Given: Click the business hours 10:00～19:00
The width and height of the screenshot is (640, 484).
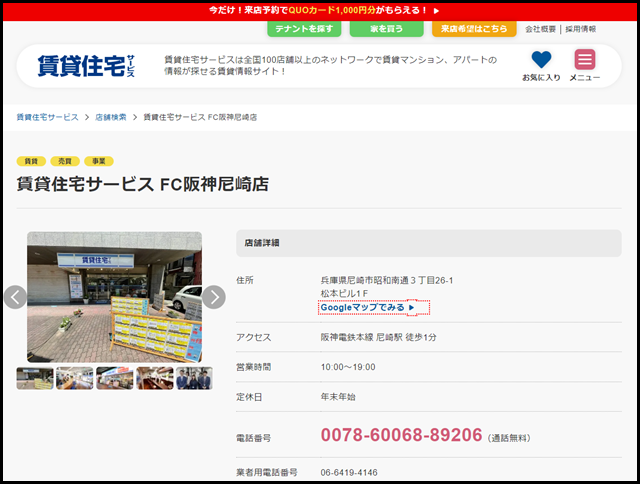Looking at the screenshot, I should tap(348, 367).
